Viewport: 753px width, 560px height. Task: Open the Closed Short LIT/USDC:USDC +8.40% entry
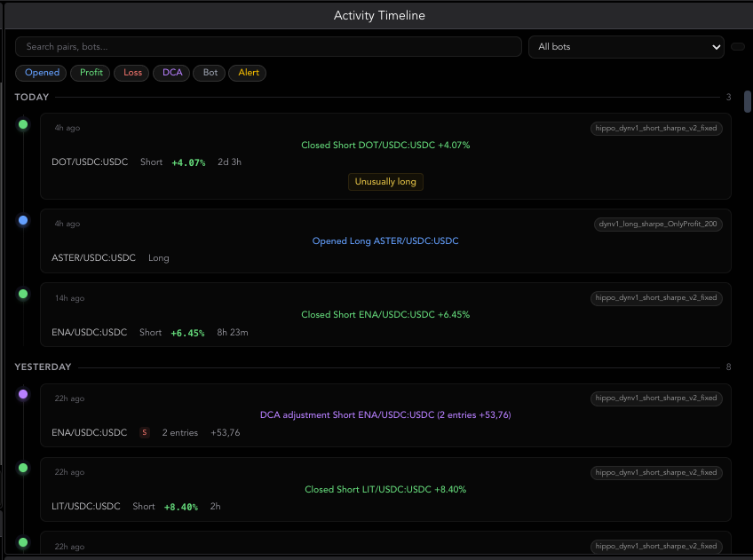point(385,490)
